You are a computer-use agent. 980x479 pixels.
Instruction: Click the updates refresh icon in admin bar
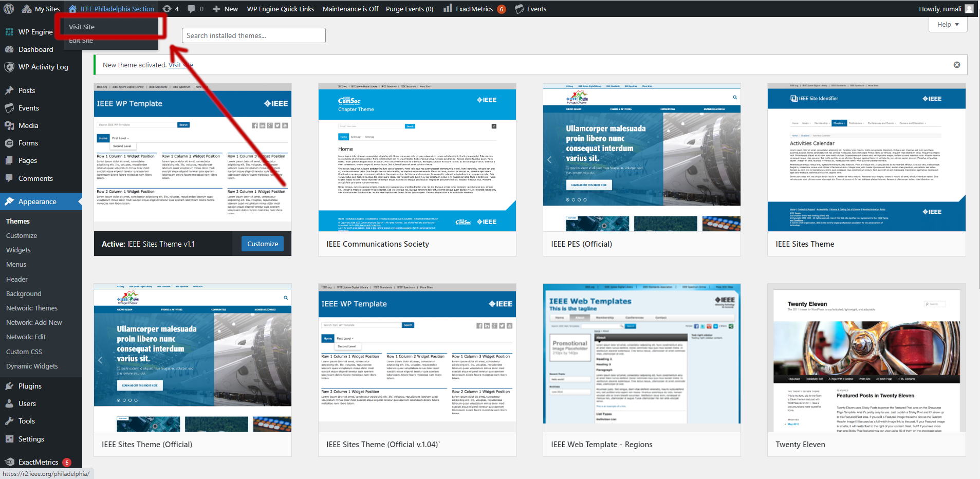click(167, 9)
